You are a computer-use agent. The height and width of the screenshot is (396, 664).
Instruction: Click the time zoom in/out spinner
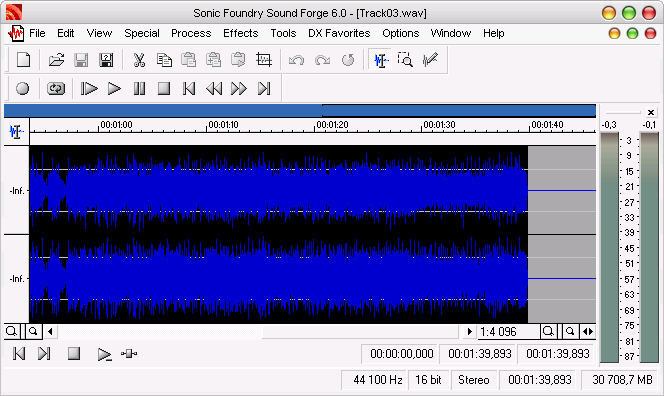pyautogui.click(x=588, y=332)
